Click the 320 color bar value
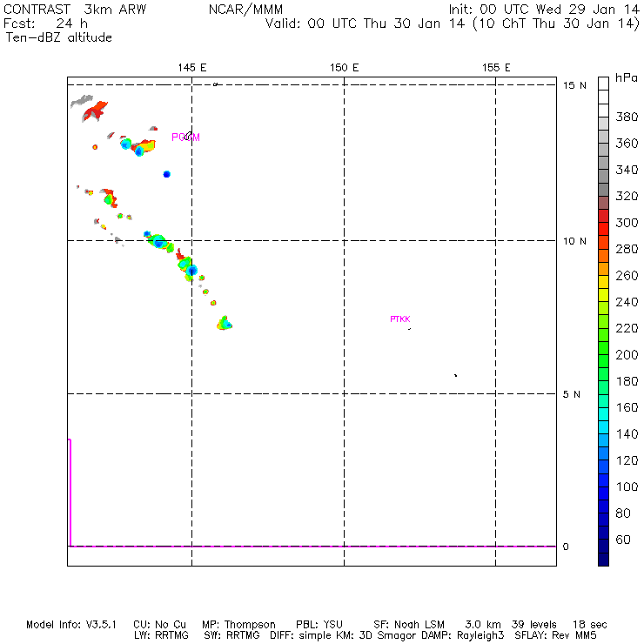Image resolution: width=644 pixels, height=644 pixels. pos(627,196)
